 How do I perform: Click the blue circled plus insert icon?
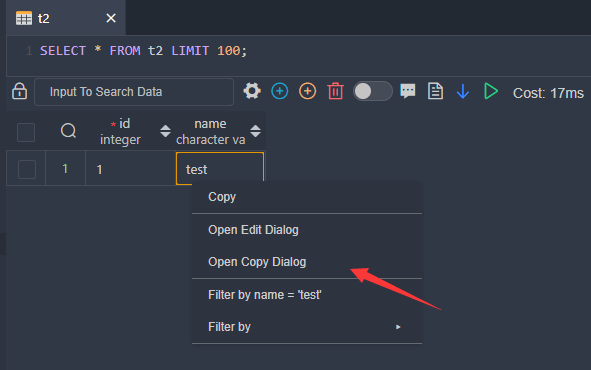[280, 91]
